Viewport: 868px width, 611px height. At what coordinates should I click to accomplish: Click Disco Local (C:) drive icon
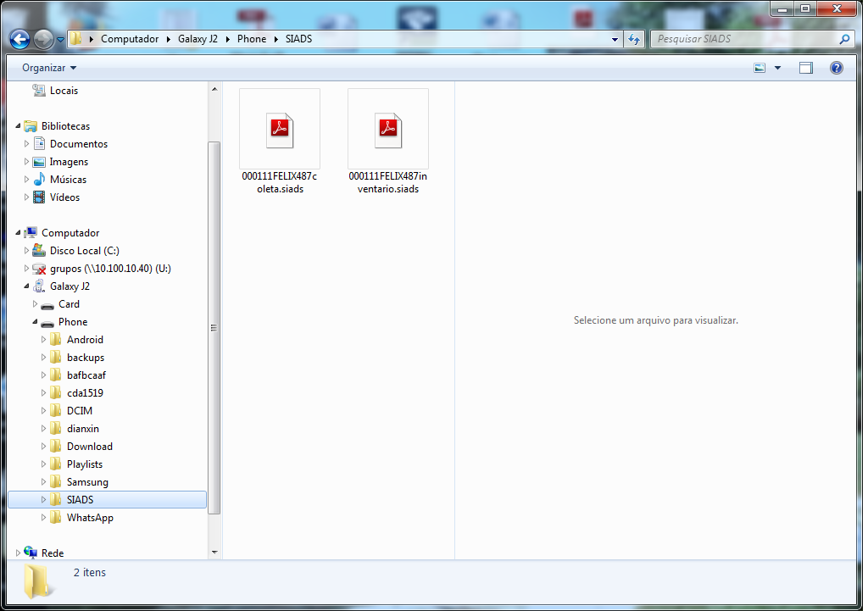pos(39,250)
